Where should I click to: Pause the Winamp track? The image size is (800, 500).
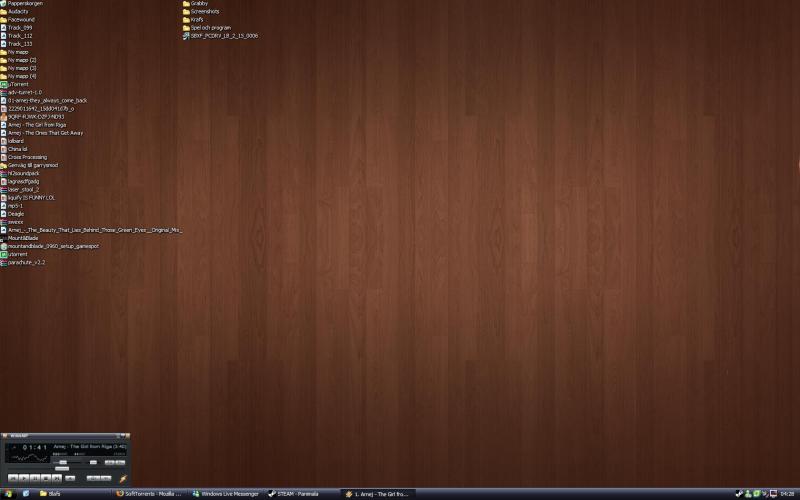click(x=34, y=478)
